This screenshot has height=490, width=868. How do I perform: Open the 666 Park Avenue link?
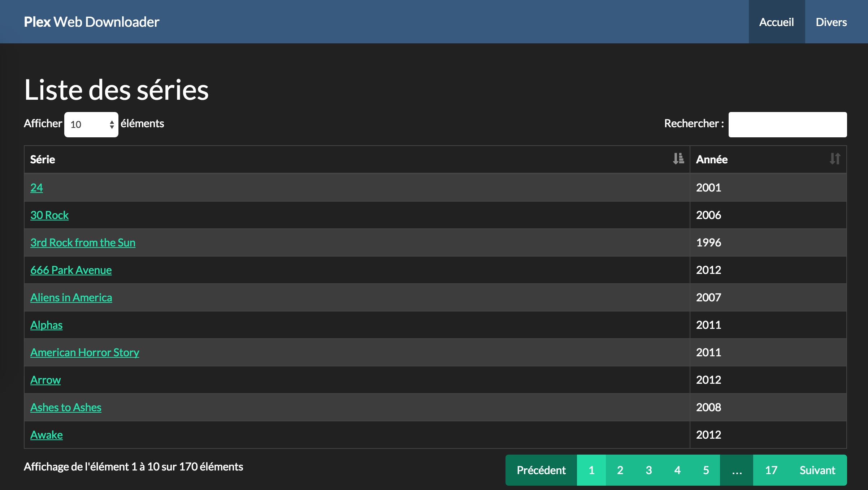tap(71, 270)
